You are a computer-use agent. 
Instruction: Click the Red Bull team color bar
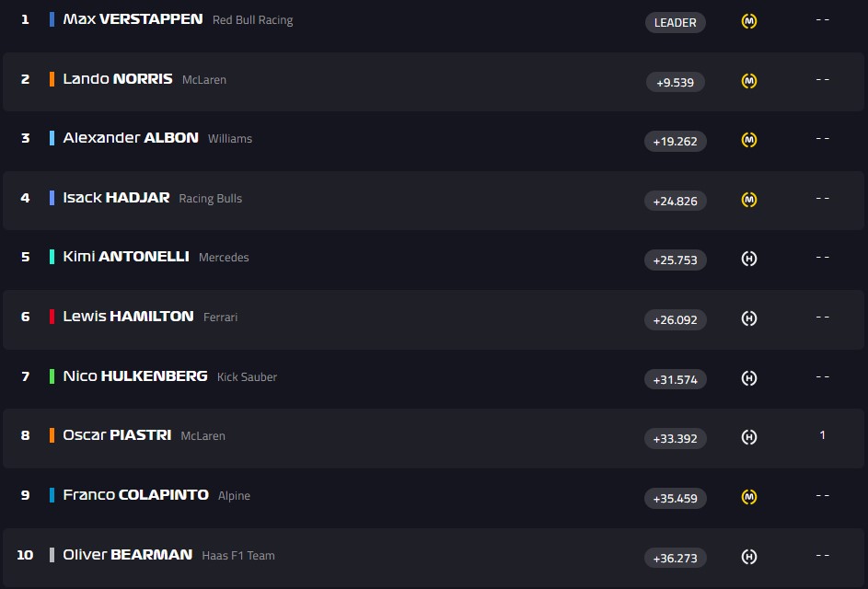(52, 19)
